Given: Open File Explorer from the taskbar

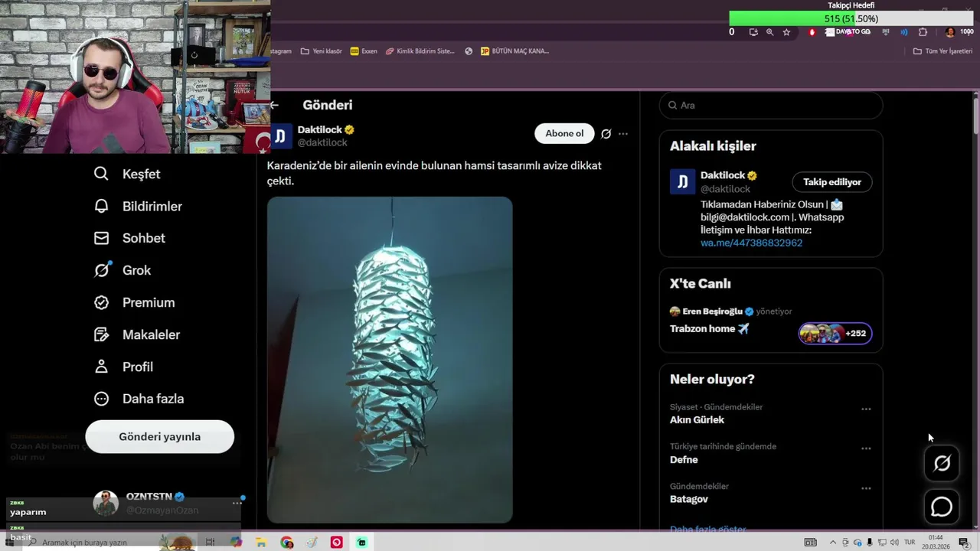Looking at the screenshot, I should point(261,543).
